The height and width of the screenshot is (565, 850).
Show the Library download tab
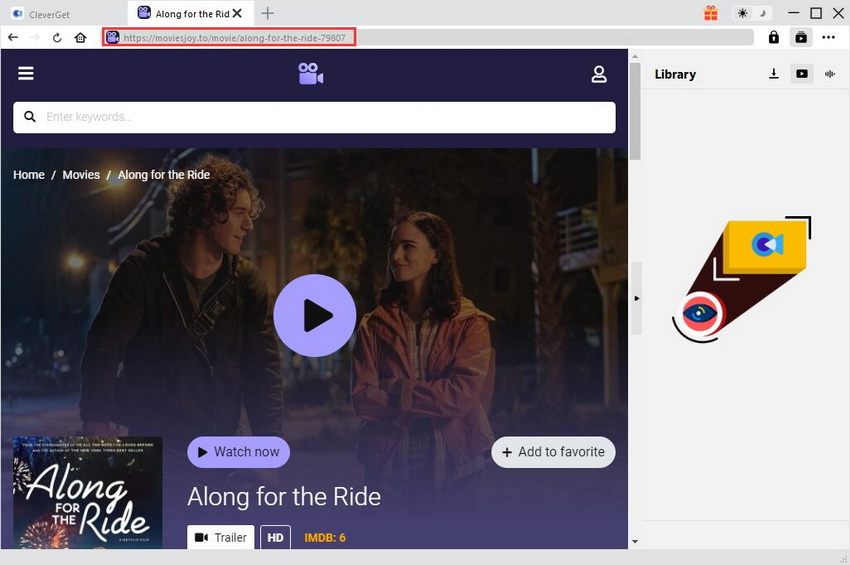(774, 74)
